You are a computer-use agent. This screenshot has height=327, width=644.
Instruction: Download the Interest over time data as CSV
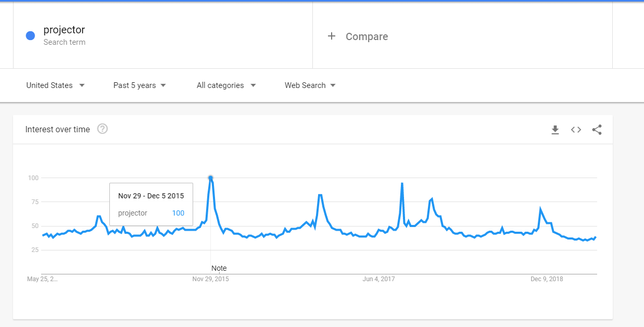coord(555,130)
